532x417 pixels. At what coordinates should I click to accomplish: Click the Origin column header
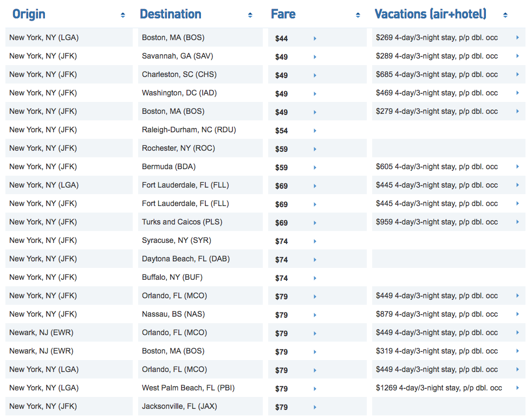[x=29, y=14]
